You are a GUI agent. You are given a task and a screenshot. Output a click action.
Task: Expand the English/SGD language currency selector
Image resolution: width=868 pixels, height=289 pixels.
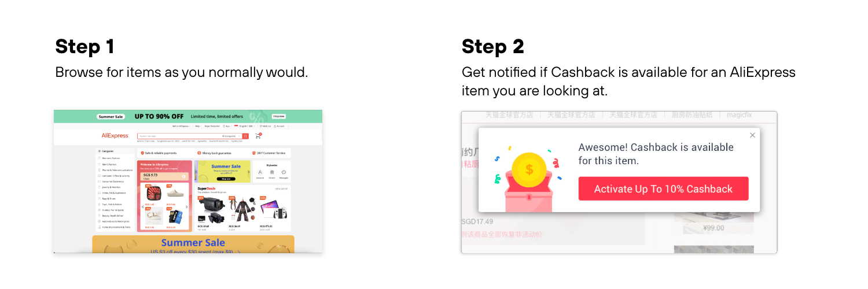pos(244,126)
